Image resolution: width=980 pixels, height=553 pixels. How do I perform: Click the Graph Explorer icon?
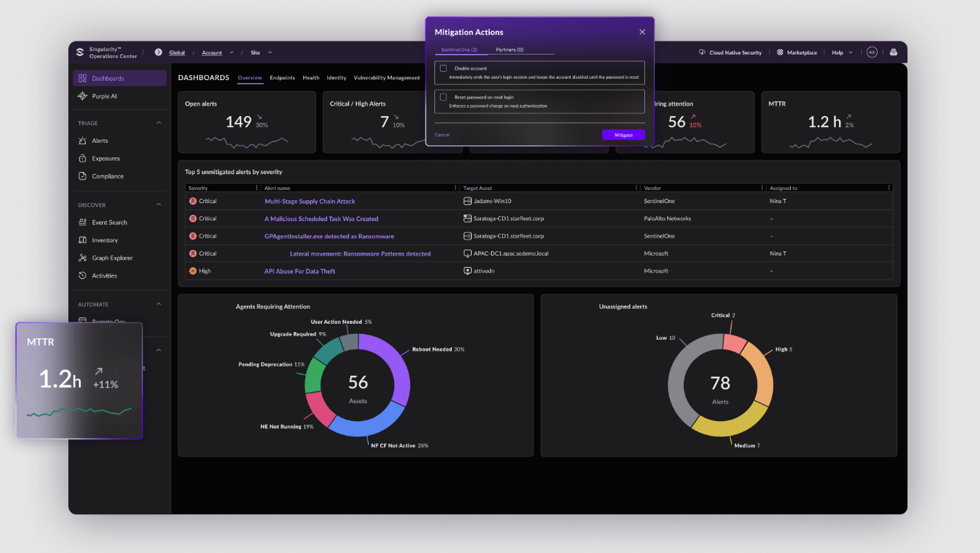(82, 258)
